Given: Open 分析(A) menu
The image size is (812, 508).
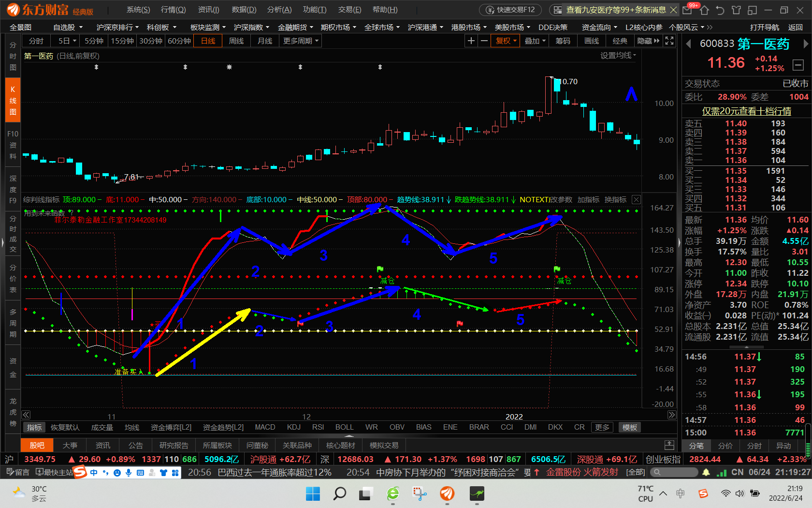Looking at the screenshot, I should (x=279, y=10).
